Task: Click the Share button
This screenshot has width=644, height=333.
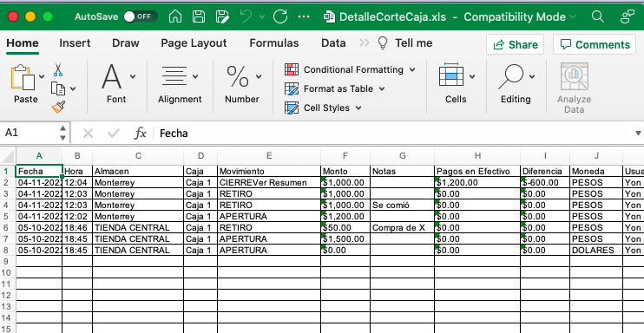Action: [x=515, y=44]
